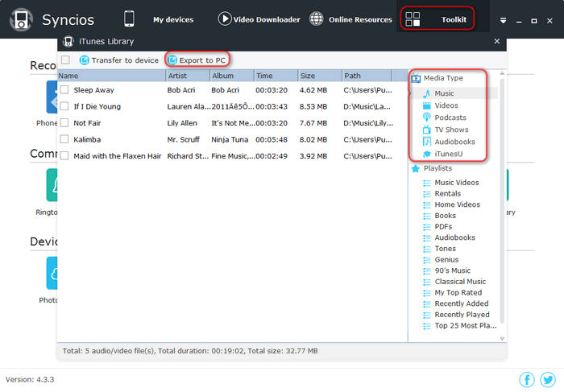Click the Playlists star icon
The width and height of the screenshot is (564, 392).
pos(416,168)
